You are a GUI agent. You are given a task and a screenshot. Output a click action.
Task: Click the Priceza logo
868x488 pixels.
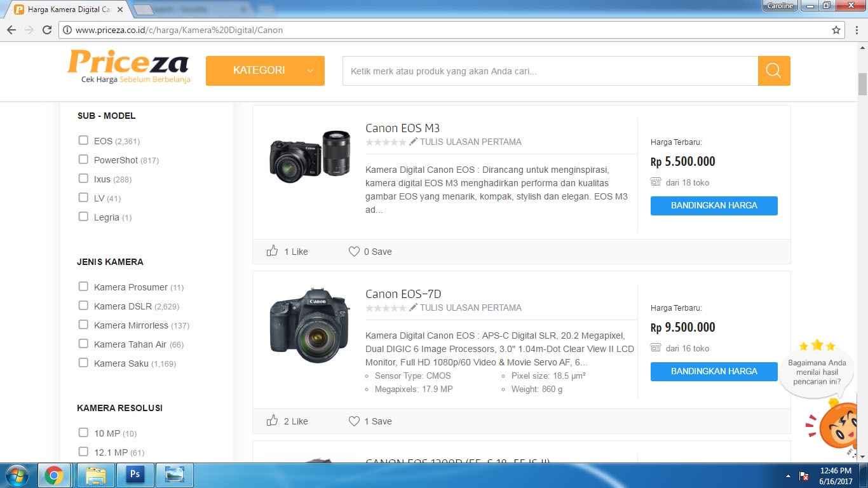point(128,67)
